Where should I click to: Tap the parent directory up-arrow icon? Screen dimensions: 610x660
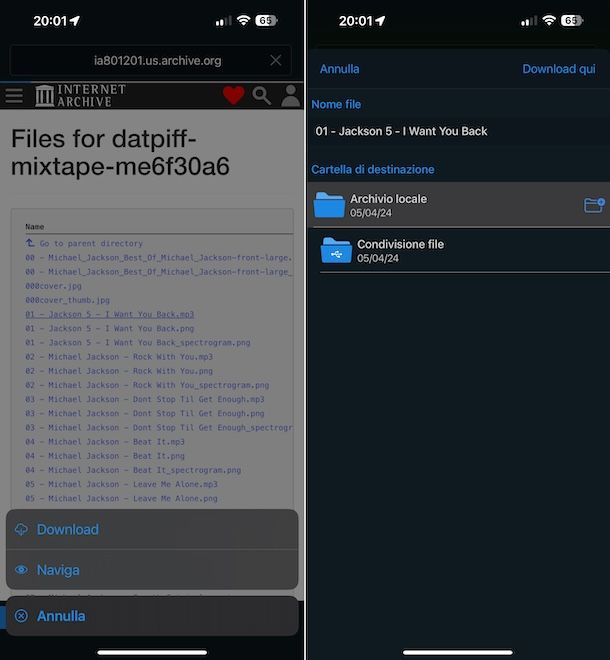click(x=30, y=243)
